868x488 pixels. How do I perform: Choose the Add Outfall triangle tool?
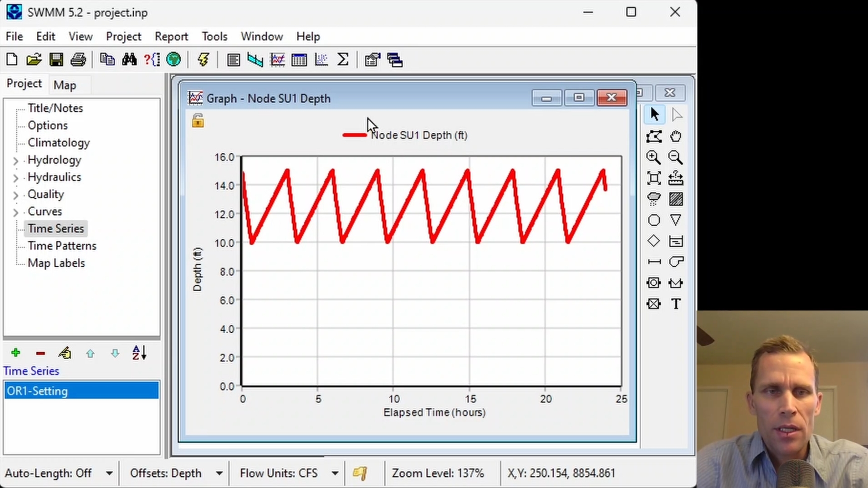click(676, 220)
